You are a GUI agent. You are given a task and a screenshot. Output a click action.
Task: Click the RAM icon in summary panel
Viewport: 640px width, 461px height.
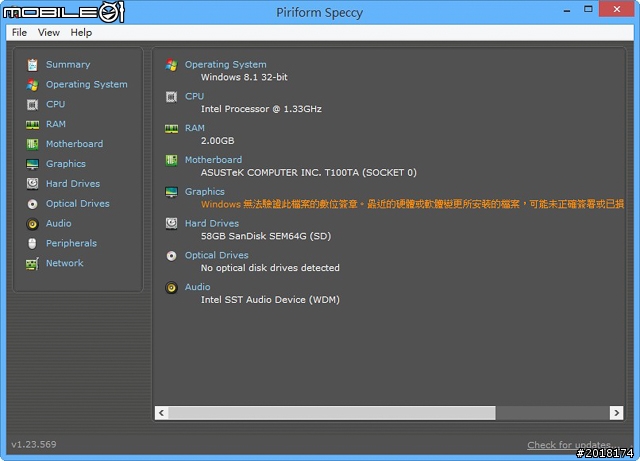click(x=171, y=129)
